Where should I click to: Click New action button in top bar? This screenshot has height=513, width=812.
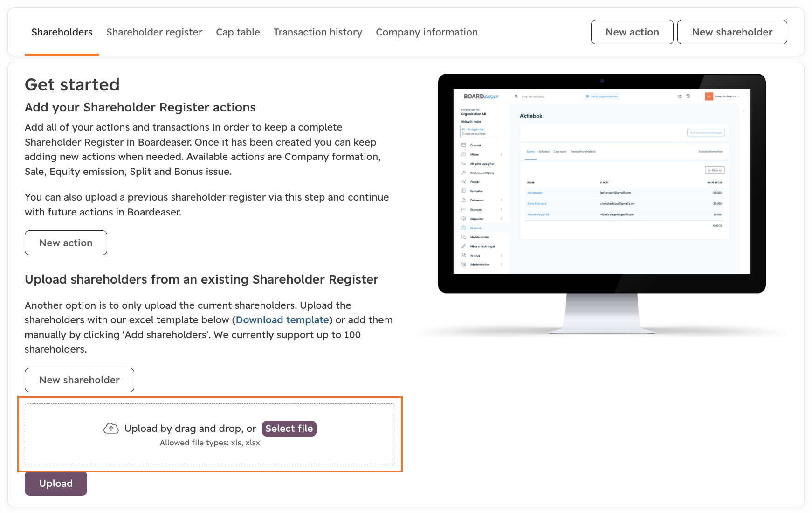click(x=632, y=32)
